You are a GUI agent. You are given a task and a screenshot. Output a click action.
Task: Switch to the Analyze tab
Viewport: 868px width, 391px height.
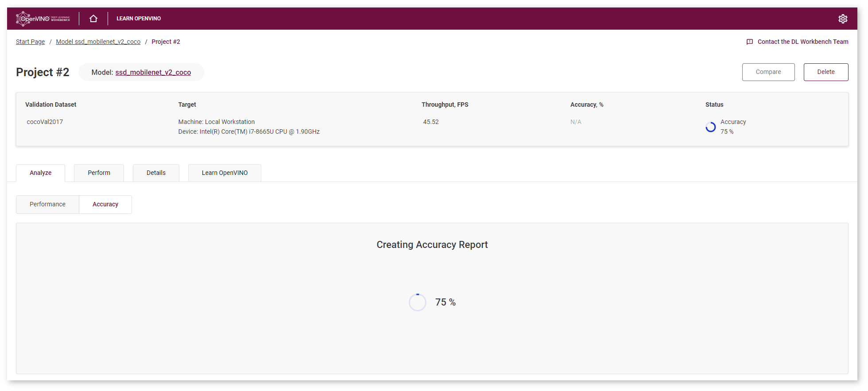click(40, 173)
